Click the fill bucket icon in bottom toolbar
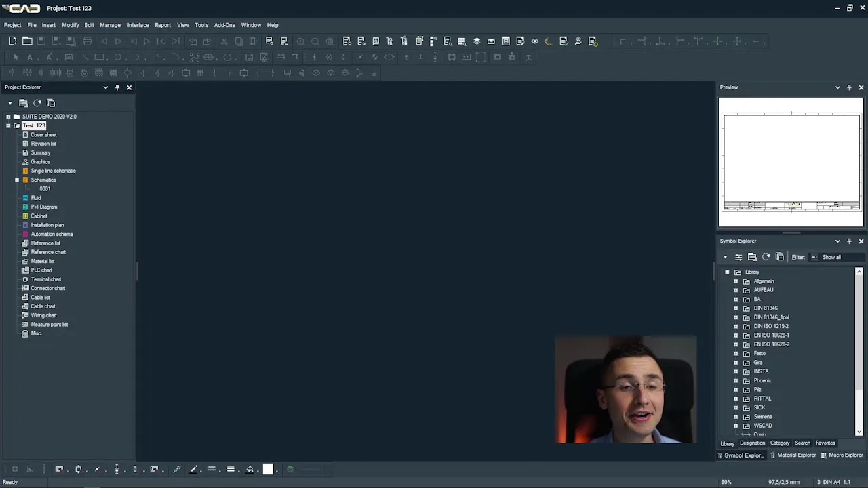The width and height of the screenshot is (868, 488). pos(250,469)
